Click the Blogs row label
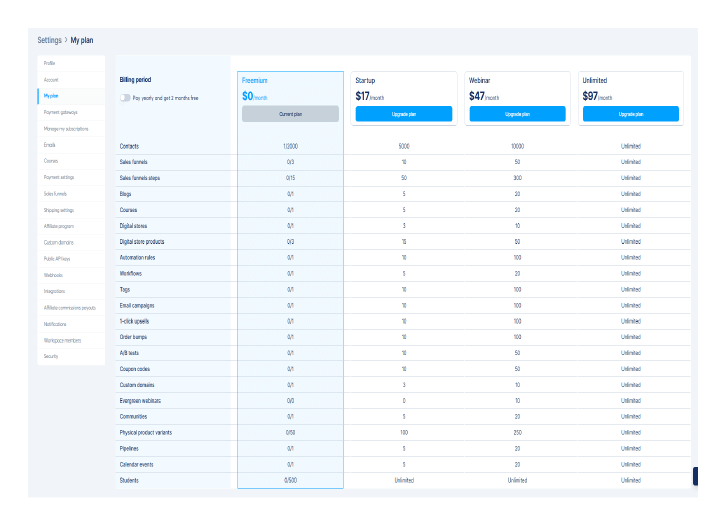Image resolution: width=724 pixels, height=520 pixels. (x=125, y=194)
